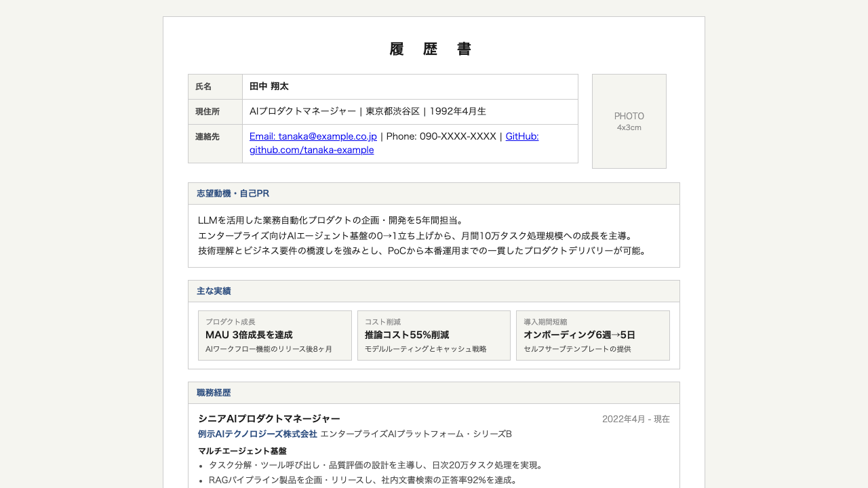This screenshot has width=868, height=488.
Task: Select the line about 月間10万タスク処理規模
Action: click(415, 236)
